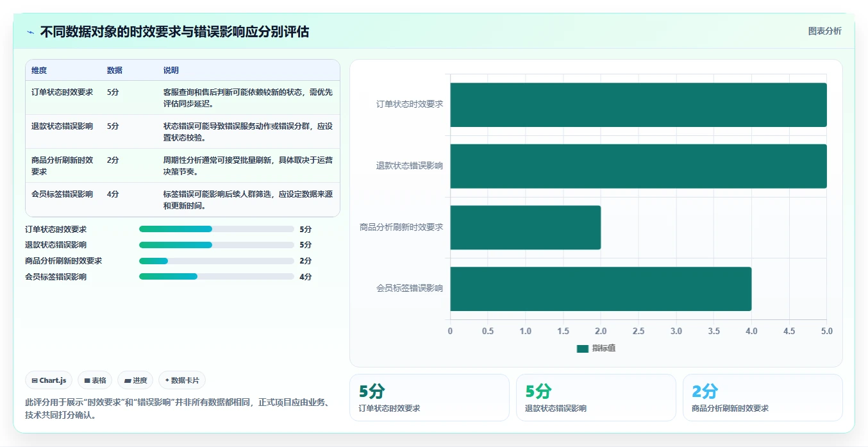Click the 图表分析 label in header
The image size is (868, 447).
pyautogui.click(x=824, y=31)
